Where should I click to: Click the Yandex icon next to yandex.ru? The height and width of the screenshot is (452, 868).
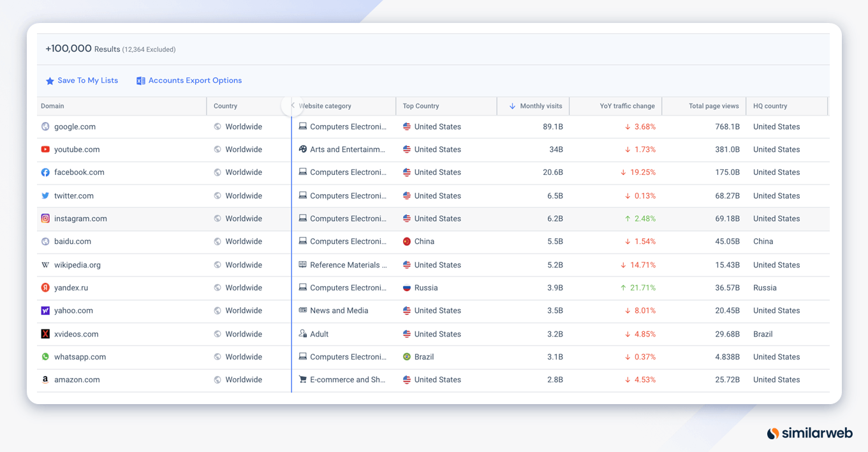pos(45,287)
